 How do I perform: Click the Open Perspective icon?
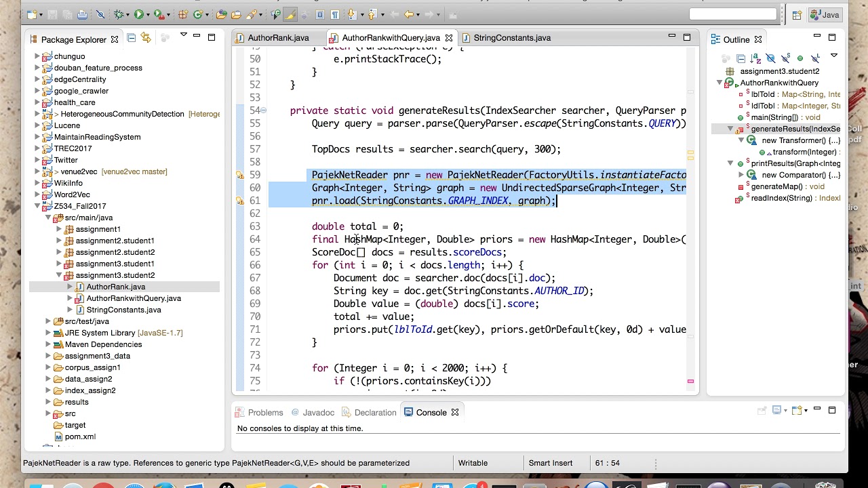pyautogui.click(x=797, y=15)
